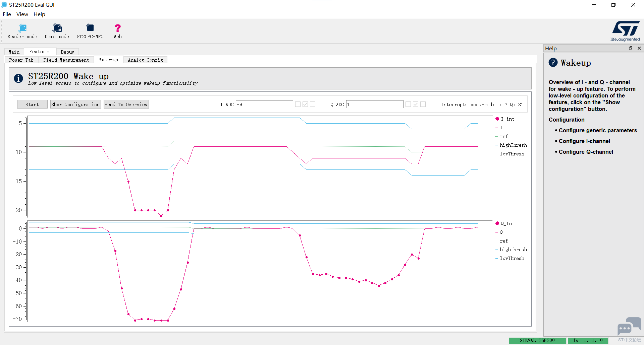Image resolution: width=644 pixels, height=345 pixels.
Task: Click Send To Overview button
Action: click(x=126, y=105)
